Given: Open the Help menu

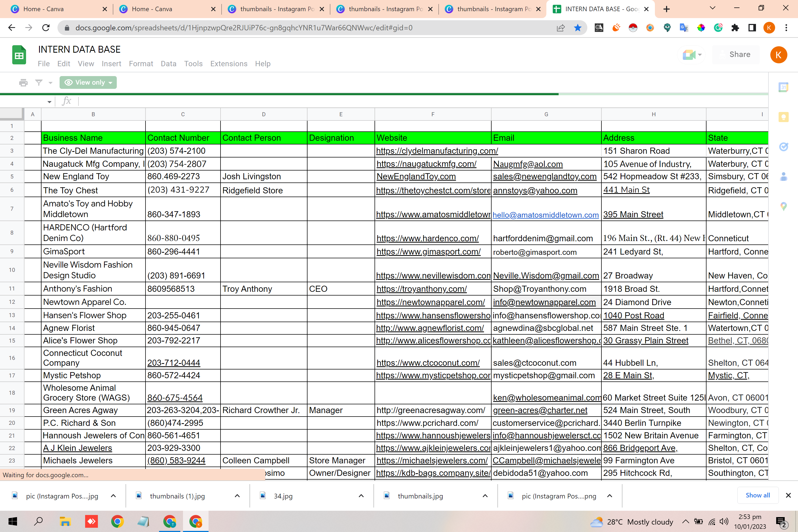Looking at the screenshot, I should pyautogui.click(x=263, y=64).
